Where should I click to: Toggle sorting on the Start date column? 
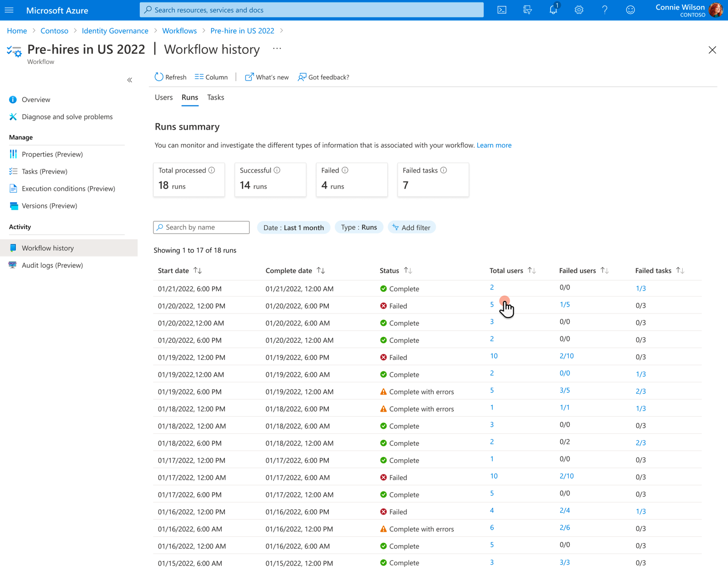(x=198, y=270)
